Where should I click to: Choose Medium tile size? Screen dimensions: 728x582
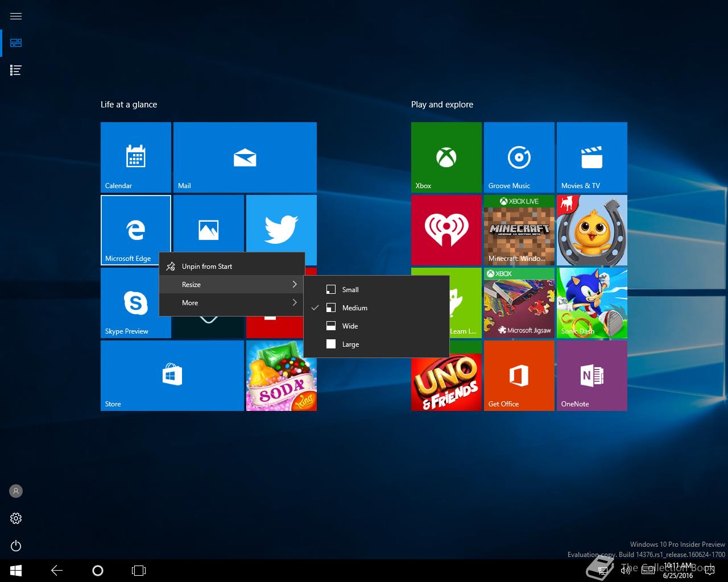click(x=377, y=307)
